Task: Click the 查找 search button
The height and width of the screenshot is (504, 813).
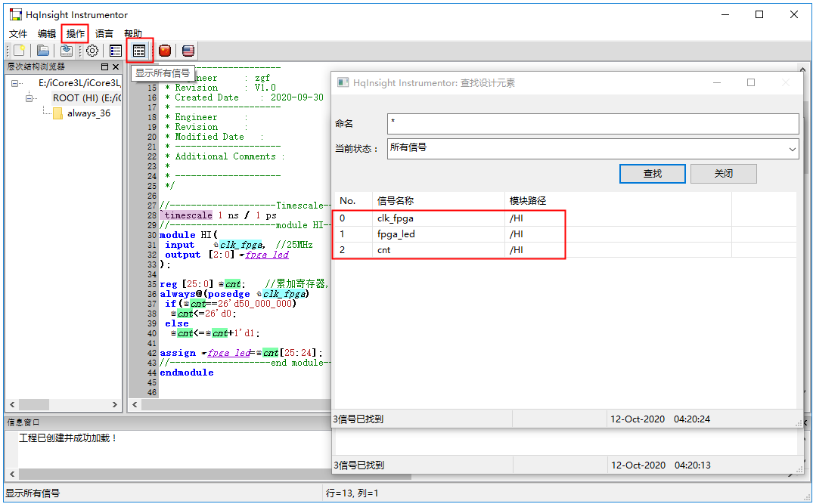Action: pyautogui.click(x=652, y=174)
